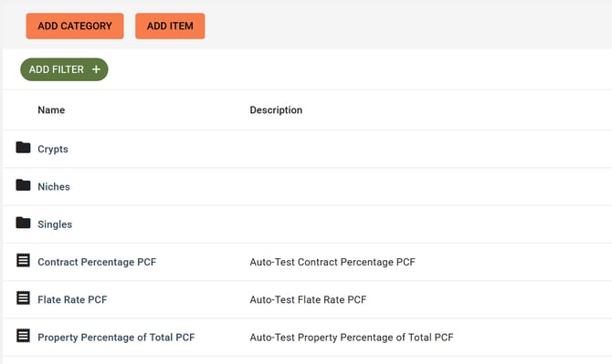Click the Auto-Test Flate Rate PCF description
The height and width of the screenshot is (364, 612).
308,300
